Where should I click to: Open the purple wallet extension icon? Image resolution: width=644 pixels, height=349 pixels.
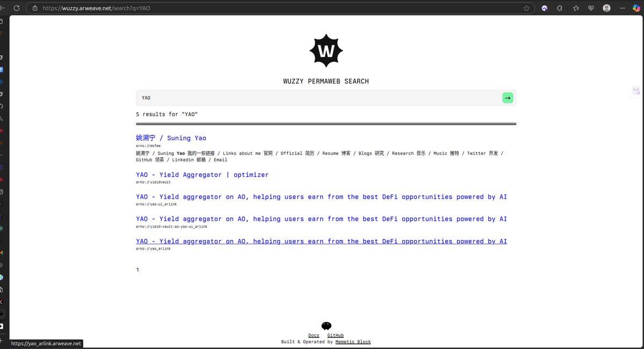545,8
